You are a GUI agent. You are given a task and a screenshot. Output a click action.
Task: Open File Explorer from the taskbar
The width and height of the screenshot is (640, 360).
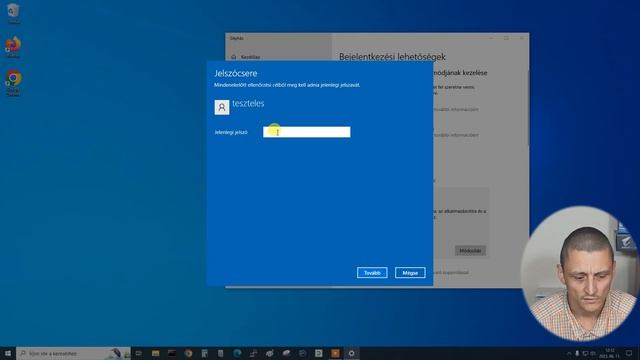point(156,353)
